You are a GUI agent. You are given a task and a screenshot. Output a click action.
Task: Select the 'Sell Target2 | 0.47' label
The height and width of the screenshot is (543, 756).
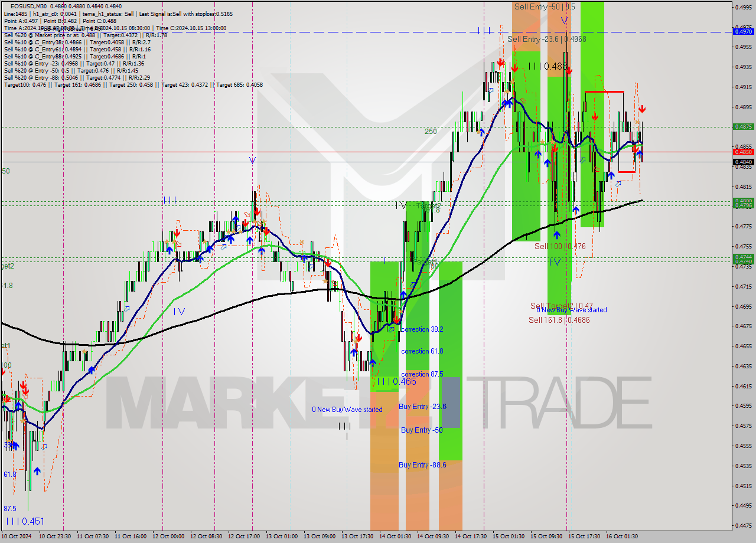click(561, 306)
